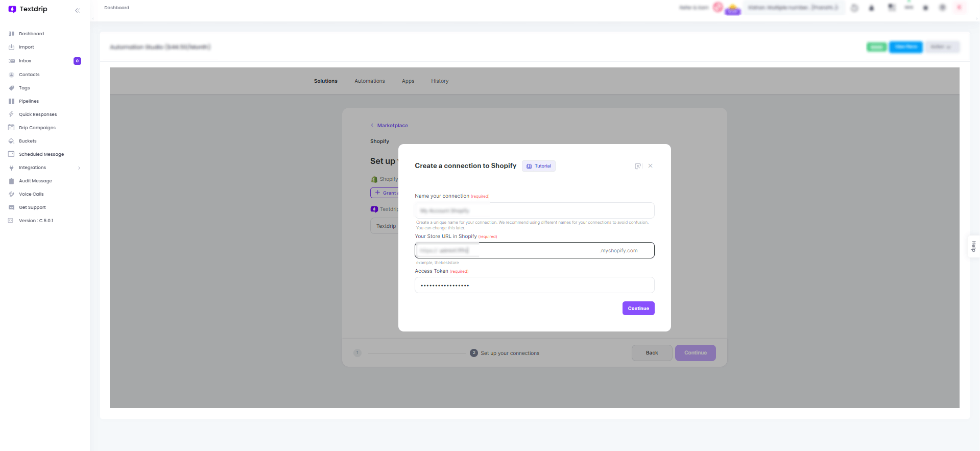Click the Inbox envelope icon
Screen dimensions: 980x451
pos(11,61)
